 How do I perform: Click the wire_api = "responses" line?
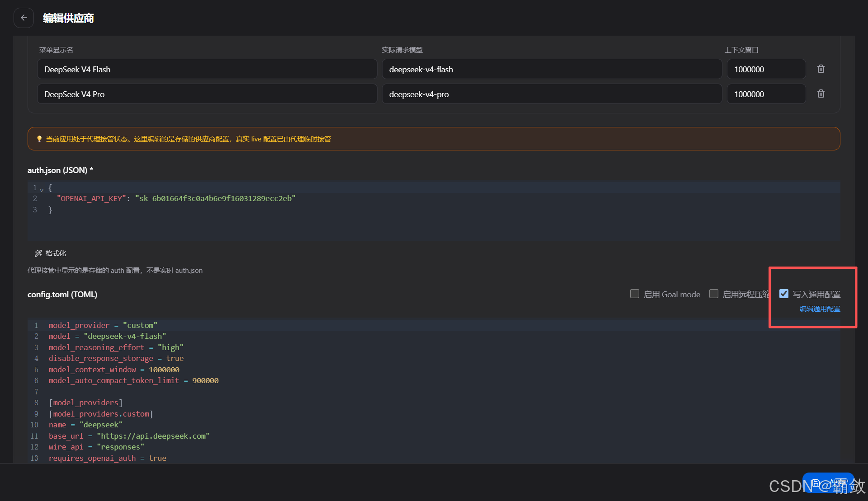pyautogui.click(x=97, y=447)
